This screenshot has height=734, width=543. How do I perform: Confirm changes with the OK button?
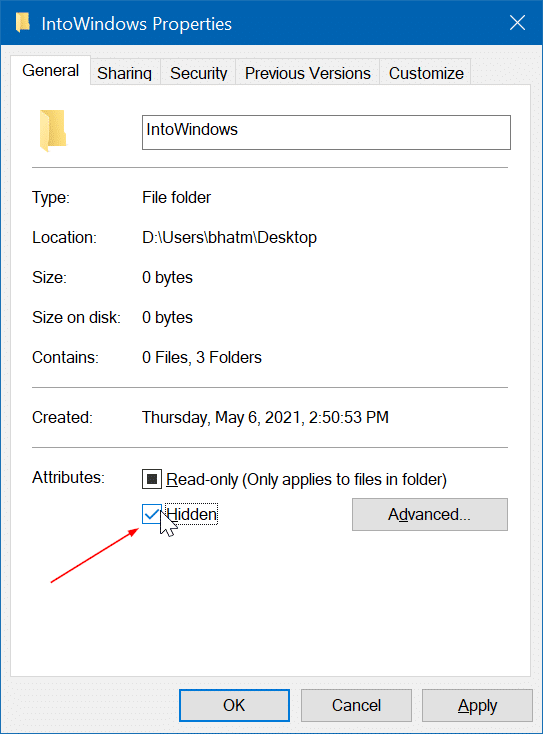pos(234,705)
